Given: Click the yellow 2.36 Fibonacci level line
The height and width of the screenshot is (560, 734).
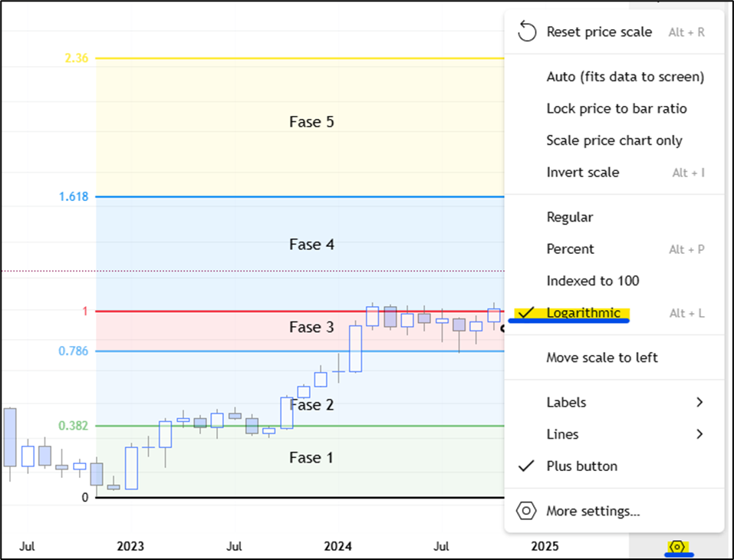Looking at the screenshot, I should 299,58.
